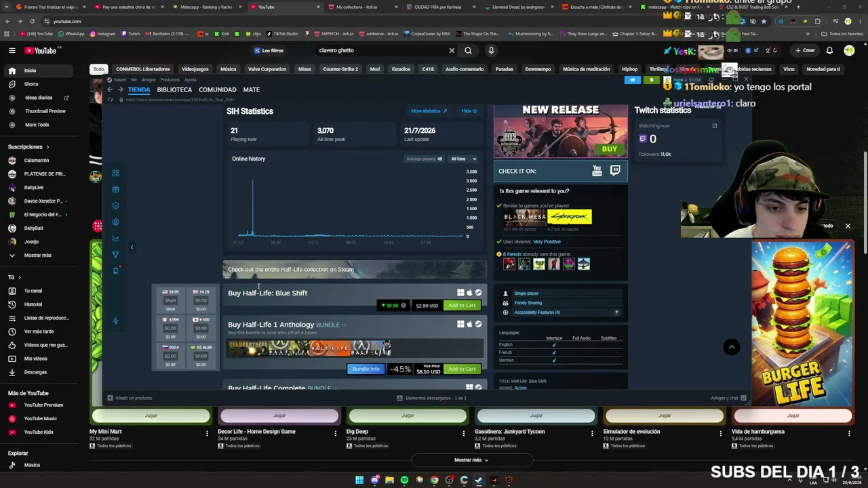Open the Amigos menu in Steam
The width and height of the screenshot is (868, 488).
pyautogui.click(x=149, y=80)
